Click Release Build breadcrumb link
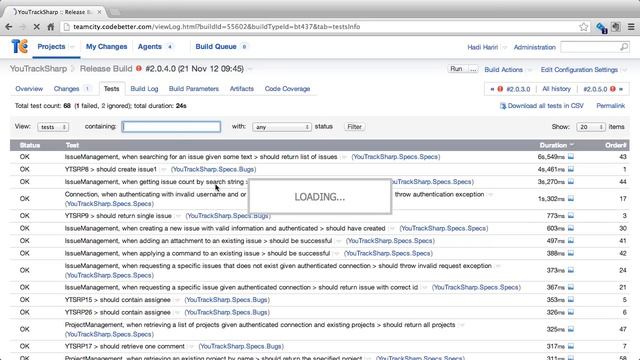640x360 pixels. click(106, 69)
